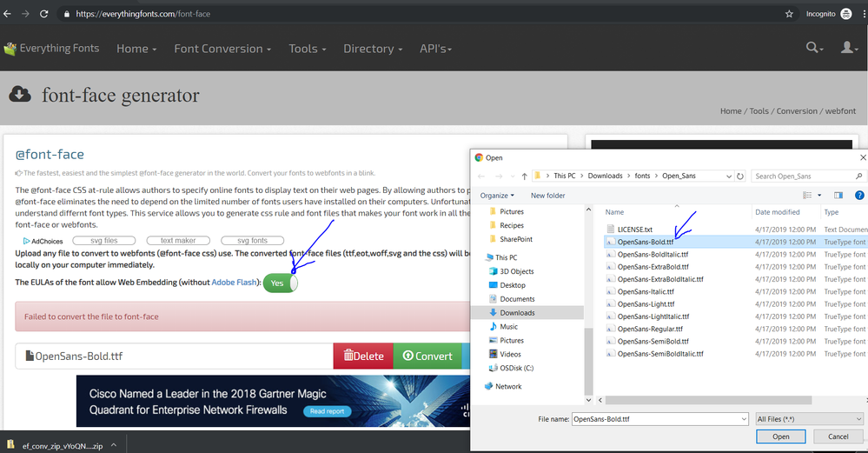Image resolution: width=868 pixels, height=453 pixels.
Task: Toggle the preview pane icon
Action: coord(838,195)
